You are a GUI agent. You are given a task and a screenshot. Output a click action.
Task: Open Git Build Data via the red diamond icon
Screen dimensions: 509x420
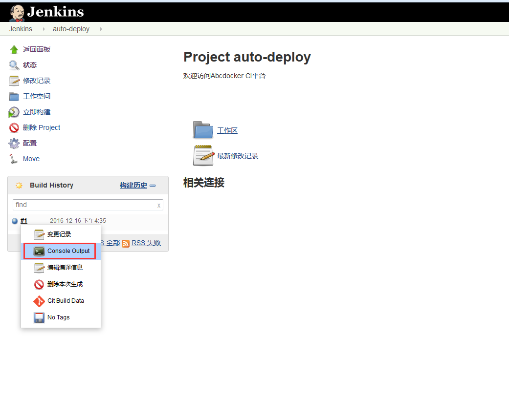(39, 301)
